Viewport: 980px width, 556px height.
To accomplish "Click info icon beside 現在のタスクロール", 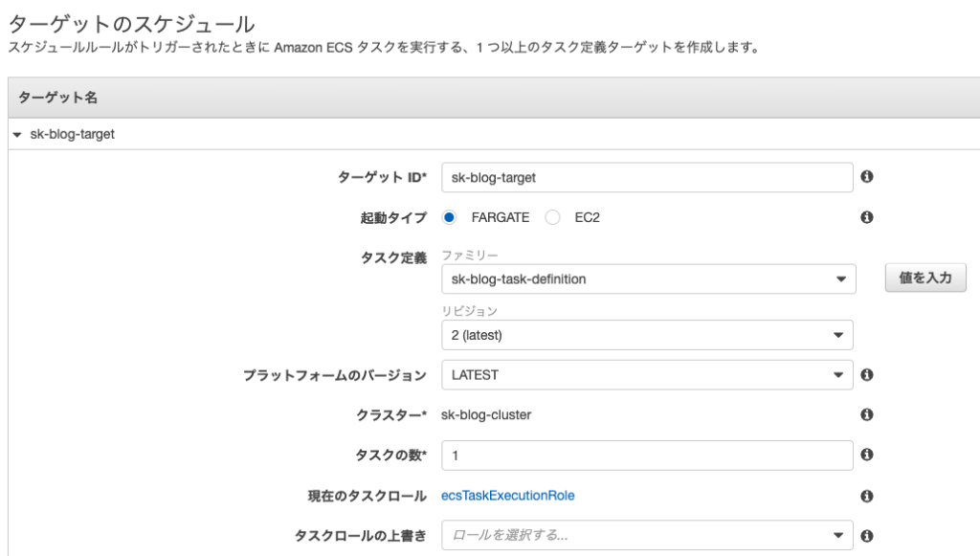I will click(x=868, y=496).
